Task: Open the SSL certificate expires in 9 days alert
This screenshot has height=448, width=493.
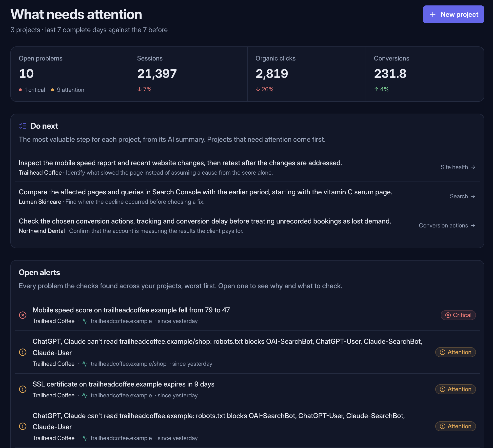Action: (x=247, y=389)
